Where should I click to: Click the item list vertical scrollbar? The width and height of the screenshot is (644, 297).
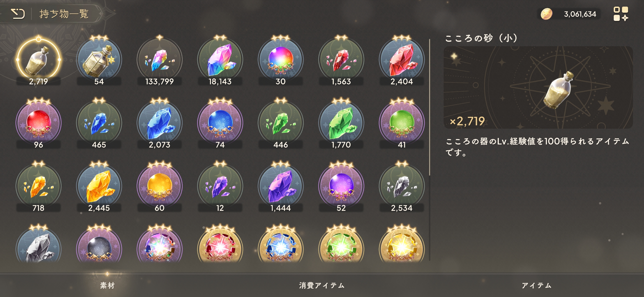[x=430, y=107]
